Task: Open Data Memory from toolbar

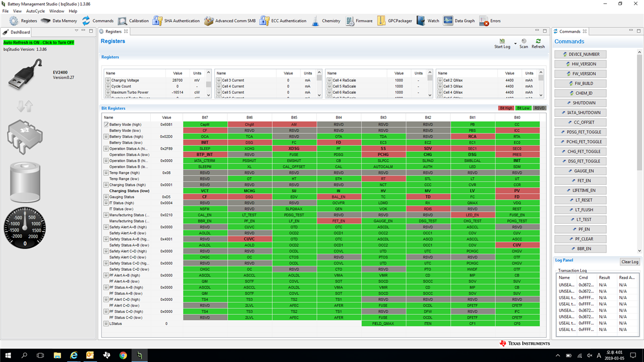Action: pyautogui.click(x=59, y=21)
